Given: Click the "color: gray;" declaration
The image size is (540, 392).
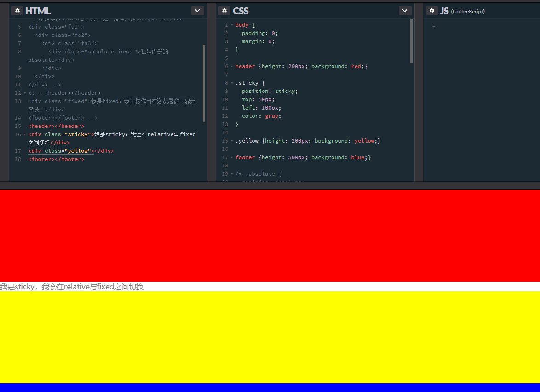Looking at the screenshot, I should point(261,116).
